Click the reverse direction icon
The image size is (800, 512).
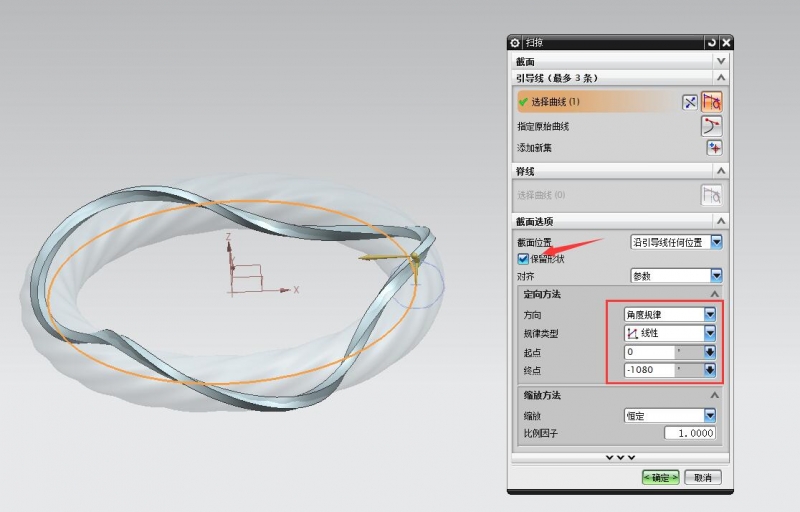pyautogui.click(x=690, y=103)
